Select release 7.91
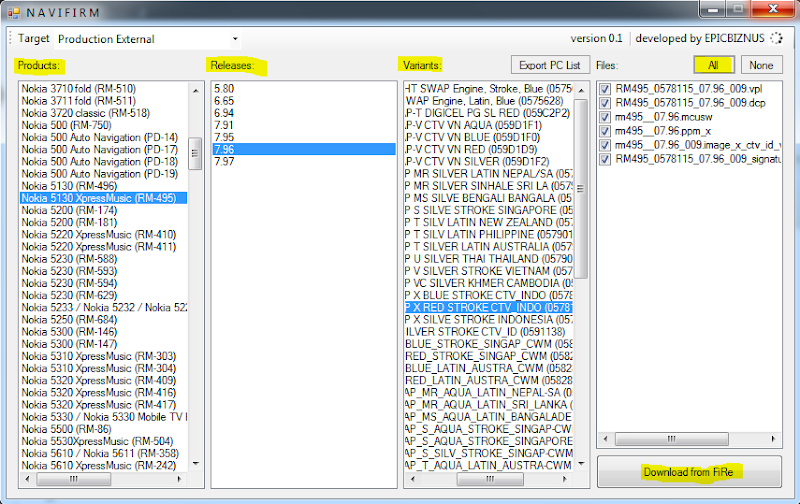Viewport: 800px width, 504px height. tap(304, 125)
